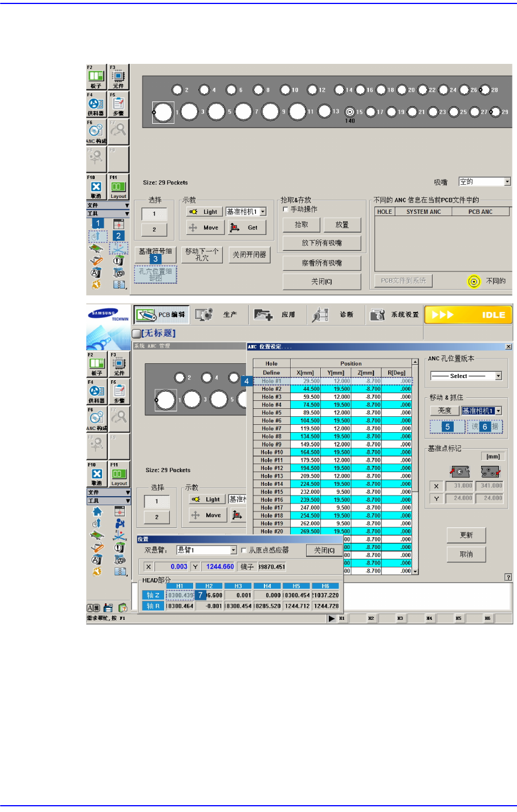Screen dimensions: 517x812
Task: Click the play arrow in lower status bar
Action: (331, 619)
